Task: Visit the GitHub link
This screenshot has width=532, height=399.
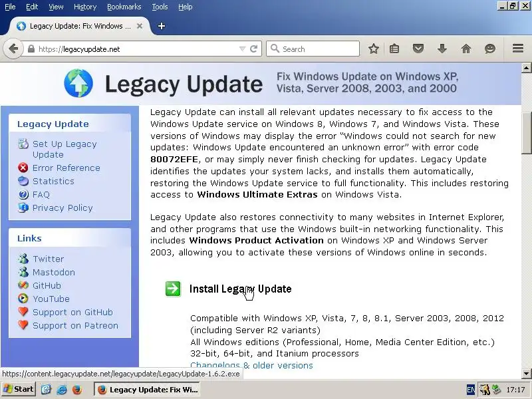Action: point(47,285)
